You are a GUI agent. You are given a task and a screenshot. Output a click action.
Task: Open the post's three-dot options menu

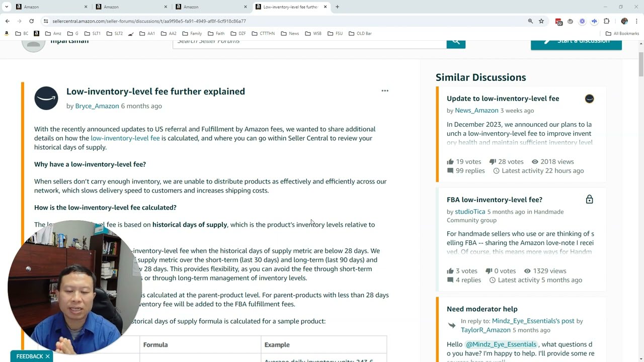pyautogui.click(x=385, y=90)
